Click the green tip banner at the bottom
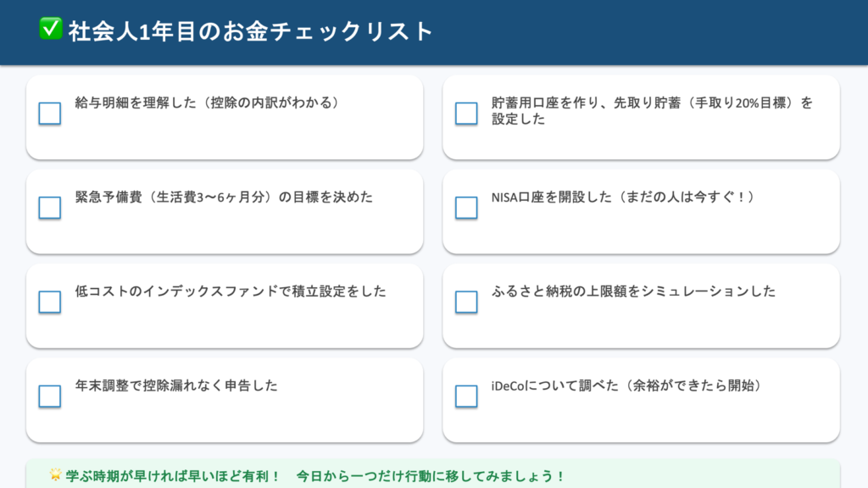The width and height of the screenshot is (868, 488). [x=432, y=475]
